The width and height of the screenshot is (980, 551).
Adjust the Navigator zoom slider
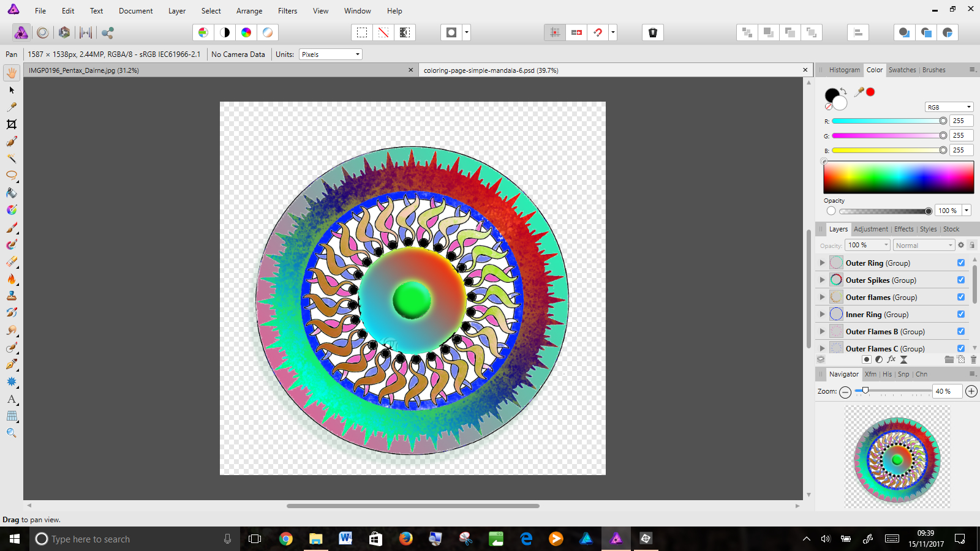click(865, 391)
